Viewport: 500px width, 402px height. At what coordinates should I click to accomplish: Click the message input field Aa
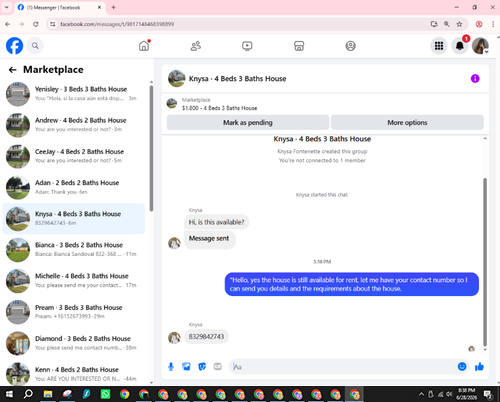343,367
